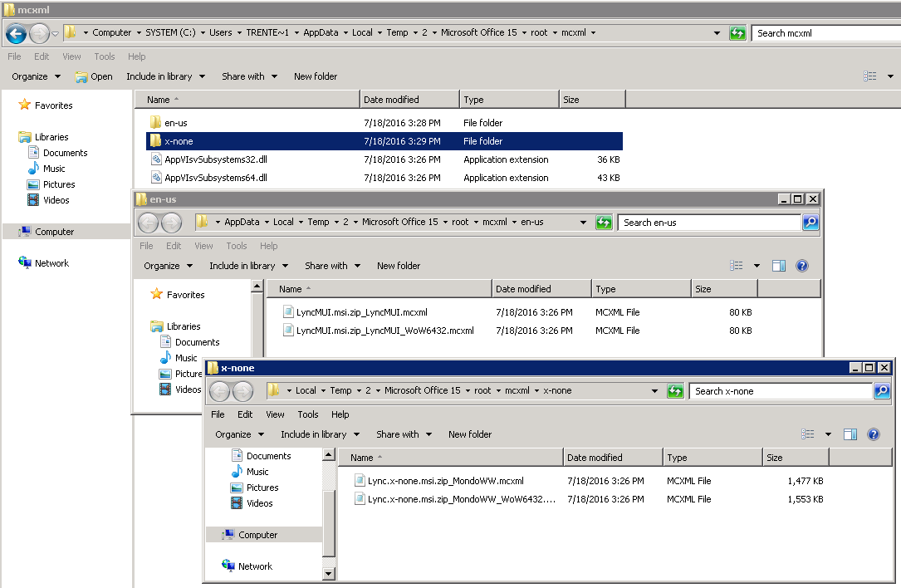Select the Lync.x-none.msi.zip_MondoWW.mcxml file
Image resolution: width=901 pixels, height=588 pixels.
(445, 481)
